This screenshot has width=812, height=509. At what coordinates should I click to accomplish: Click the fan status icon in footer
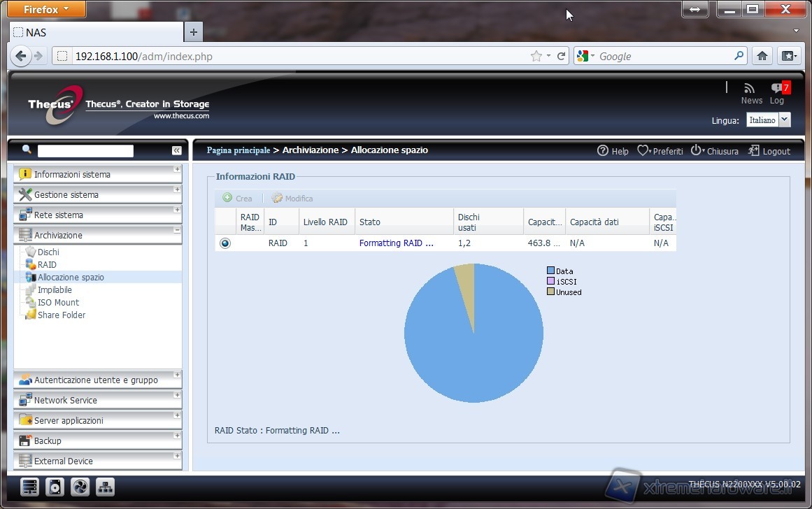[x=80, y=487]
